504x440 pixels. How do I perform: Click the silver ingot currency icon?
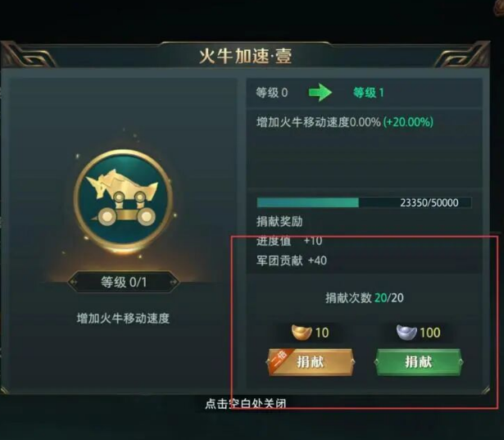[406, 333]
